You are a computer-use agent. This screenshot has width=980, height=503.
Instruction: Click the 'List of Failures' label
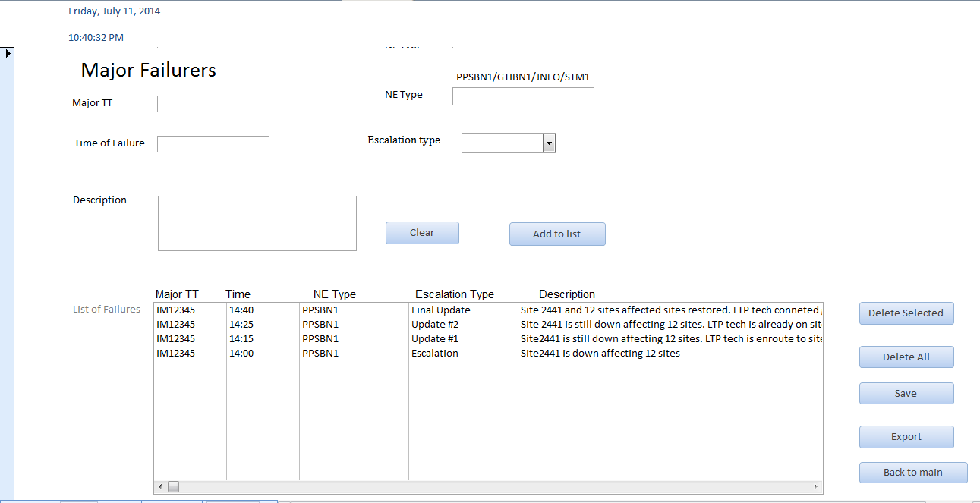coord(106,310)
